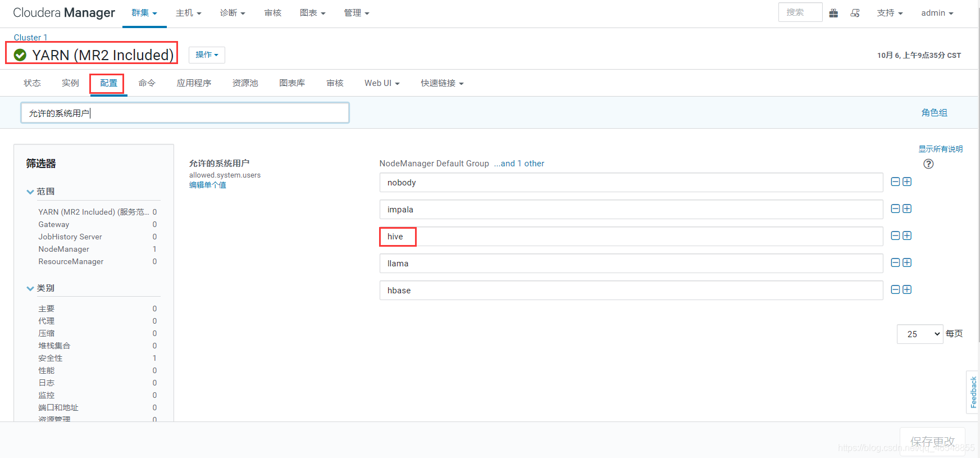Collapse the 类别 filter section
This screenshot has height=458, width=980.
(x=40, y=288)
